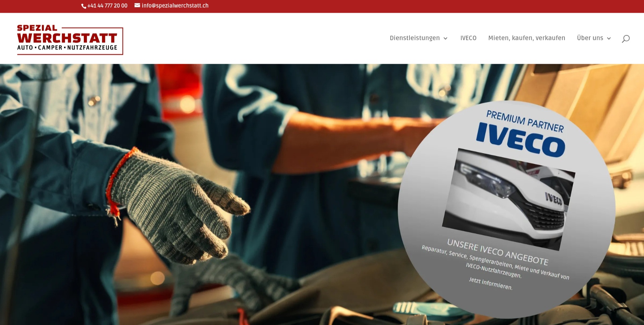The width and height of the screenshot is (644, 325).
Task: Open Mieten, kaufen, verkaufen menu item
Action: pyautogui.click(x=527, y=38)
